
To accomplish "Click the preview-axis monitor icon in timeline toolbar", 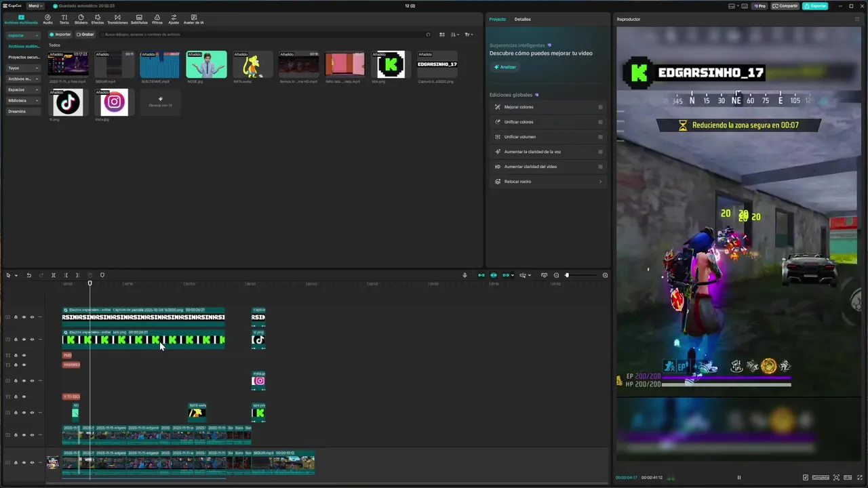I will (544, 275).
